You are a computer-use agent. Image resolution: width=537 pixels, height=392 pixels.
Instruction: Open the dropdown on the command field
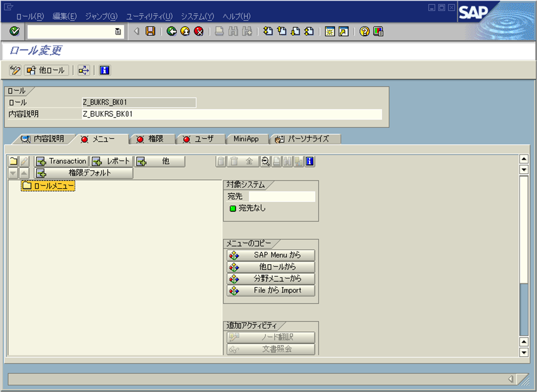tap(118, 32)
